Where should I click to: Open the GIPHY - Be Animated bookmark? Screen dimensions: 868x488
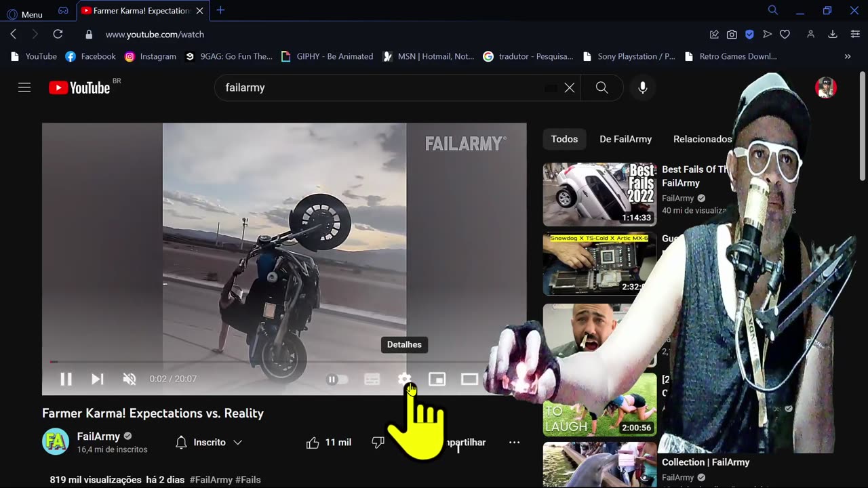327,56
